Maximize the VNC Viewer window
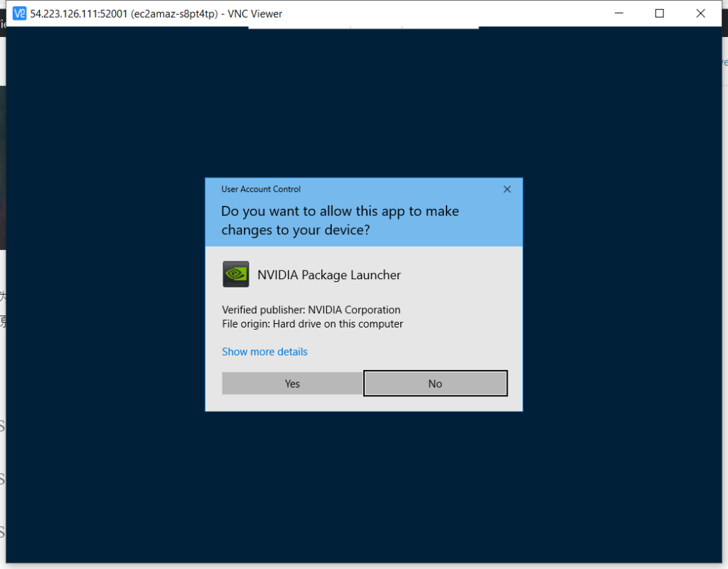 point(659,13)
